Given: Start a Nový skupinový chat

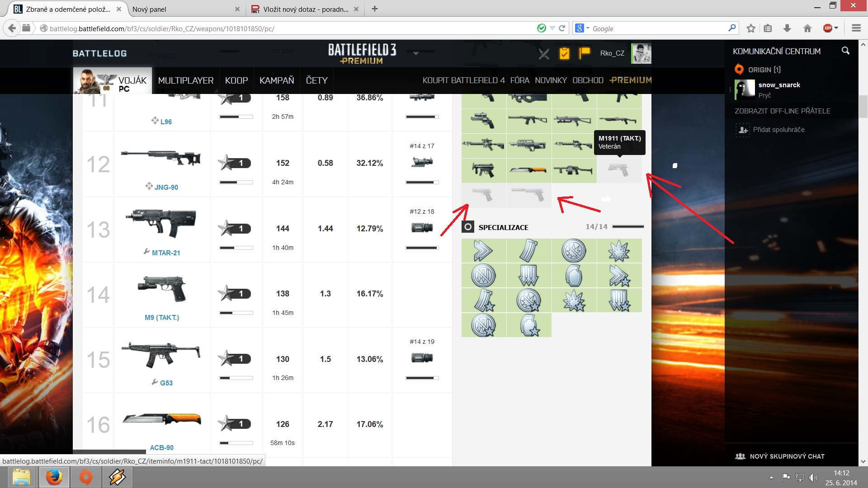Looking at the screenshot, I should (787, 456).
